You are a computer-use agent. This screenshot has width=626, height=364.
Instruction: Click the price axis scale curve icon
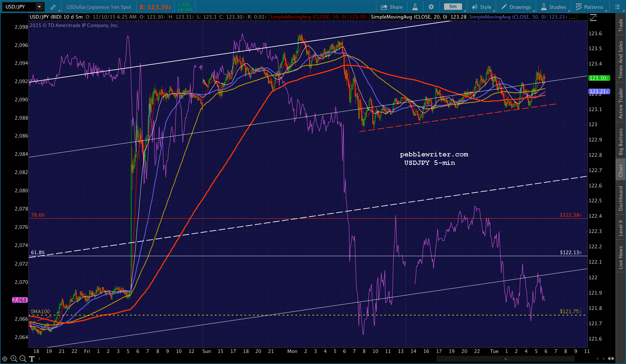(x=593, y=18)
